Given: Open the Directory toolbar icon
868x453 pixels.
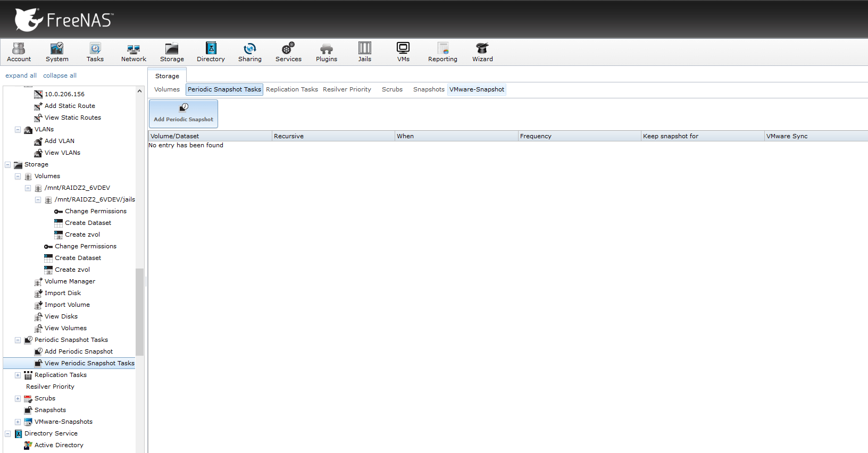Looking at the screenshot, I should point(211,52).
